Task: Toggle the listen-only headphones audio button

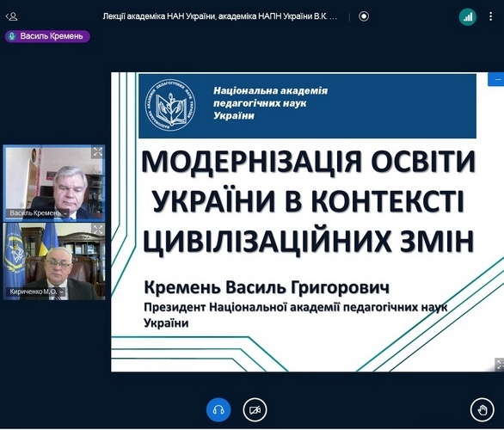Action: pyautogui.click(x=218, y=409)
